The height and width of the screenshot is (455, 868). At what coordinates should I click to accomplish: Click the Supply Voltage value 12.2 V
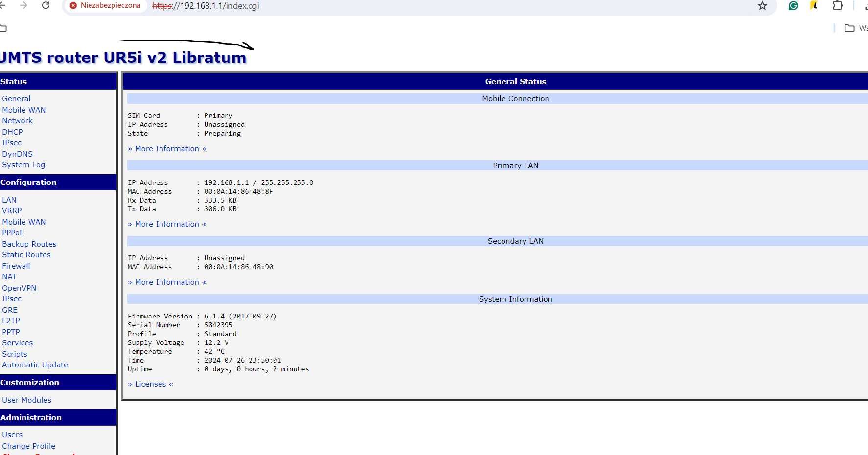[217, 343]
